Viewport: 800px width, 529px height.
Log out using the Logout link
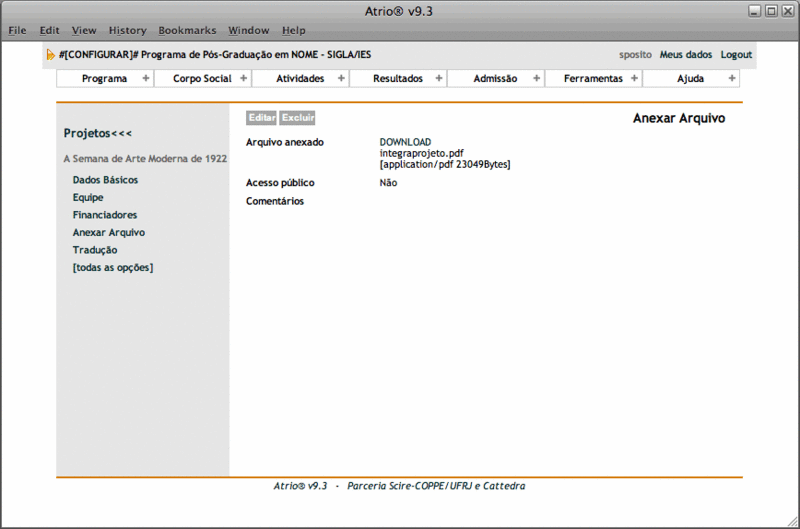click(x=736, y=55)
